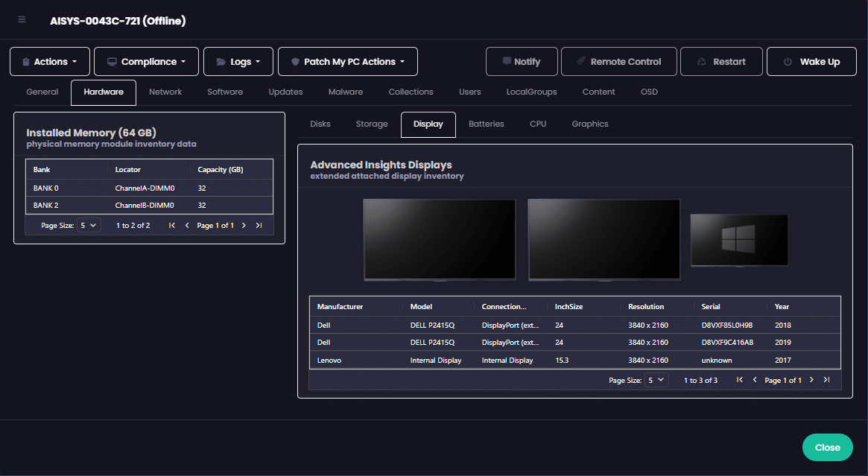The height and width of the screenshot is (476, 868).
Task: Change the memory table page size
Action: coord(89,225)
